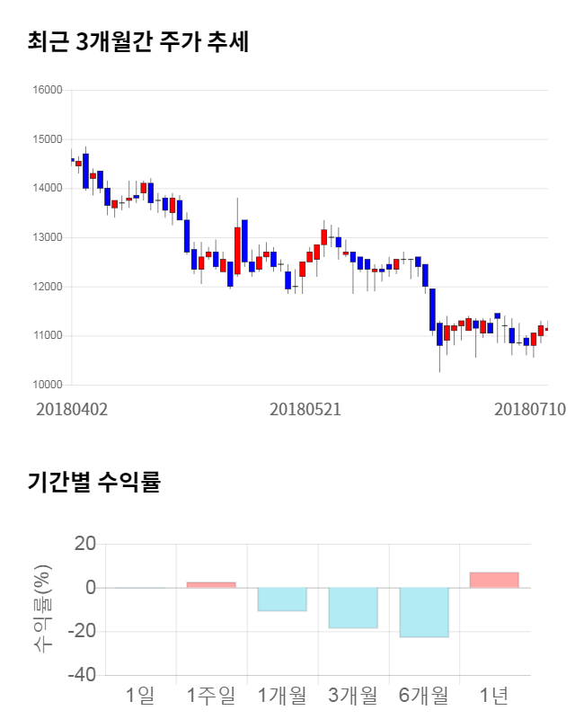Click the -40 tick on return axis
Viewport: 575px width, 728px height.
pyautogui.click(x=83, y=675)
